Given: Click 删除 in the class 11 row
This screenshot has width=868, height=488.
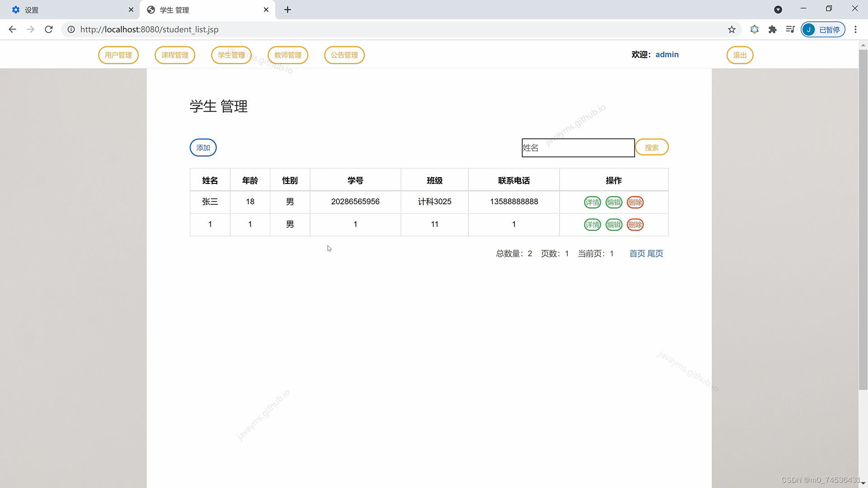Looking at the screenshot, I should pos(635,225).
